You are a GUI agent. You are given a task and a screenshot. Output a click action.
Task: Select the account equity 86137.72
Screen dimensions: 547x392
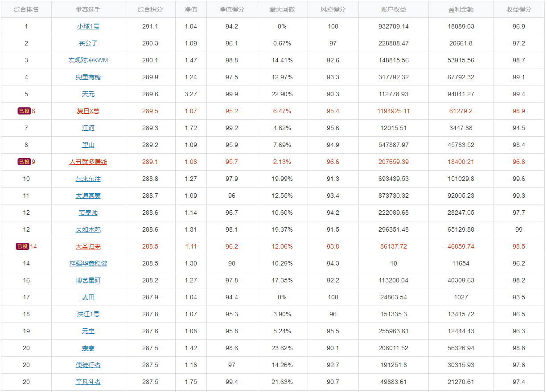click(x=393, y=246)
